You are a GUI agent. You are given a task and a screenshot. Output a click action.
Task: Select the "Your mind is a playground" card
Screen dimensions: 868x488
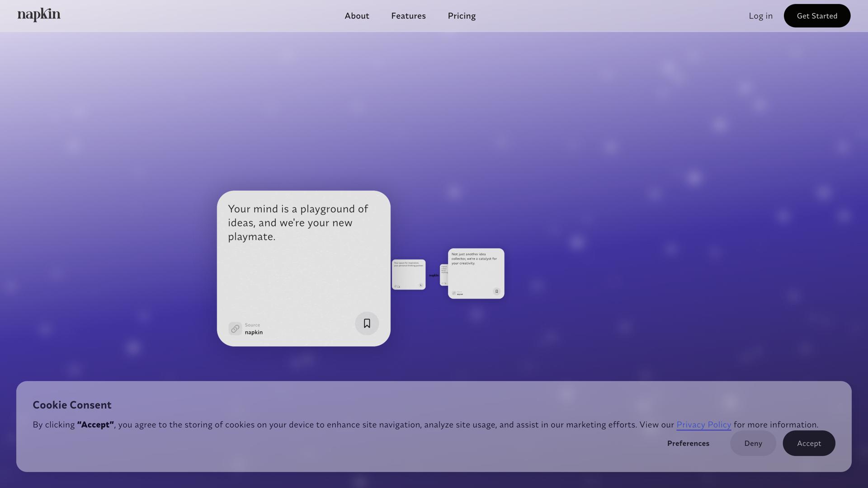pos(303,271)
